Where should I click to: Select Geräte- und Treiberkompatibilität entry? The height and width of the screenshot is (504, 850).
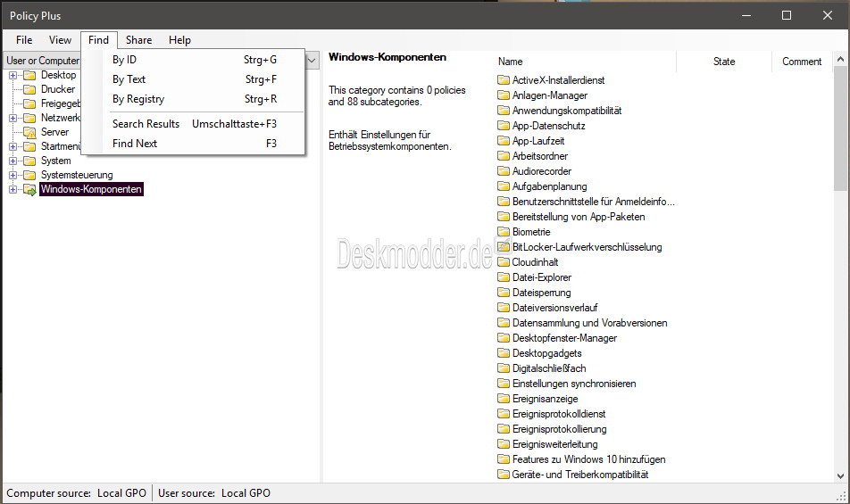(580, 475)
